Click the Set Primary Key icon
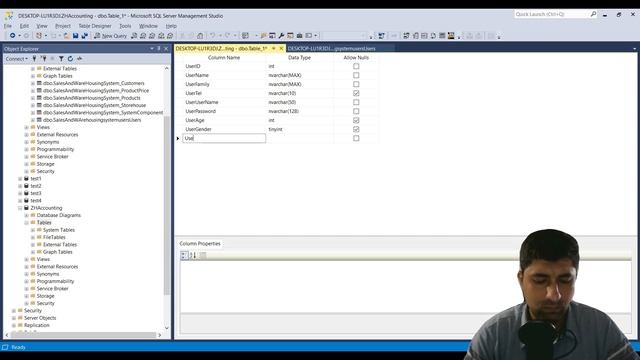 point(393,36)
